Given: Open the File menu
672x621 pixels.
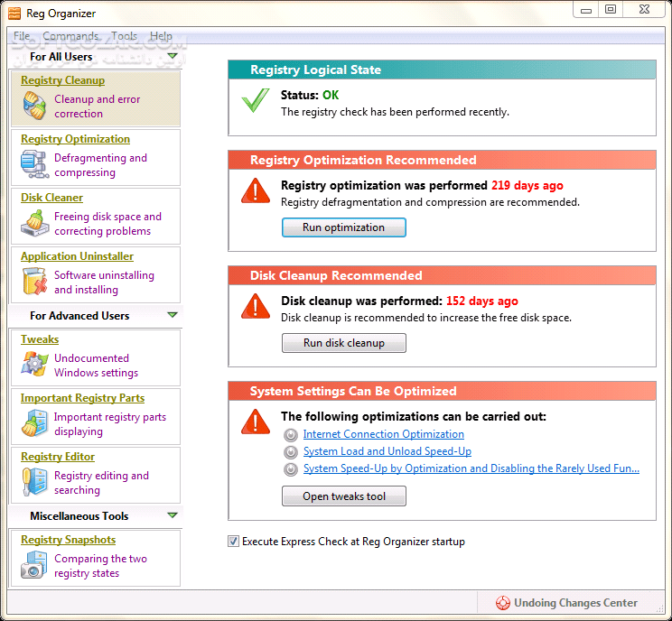Looking at the screenshot, I should point(22,36).
